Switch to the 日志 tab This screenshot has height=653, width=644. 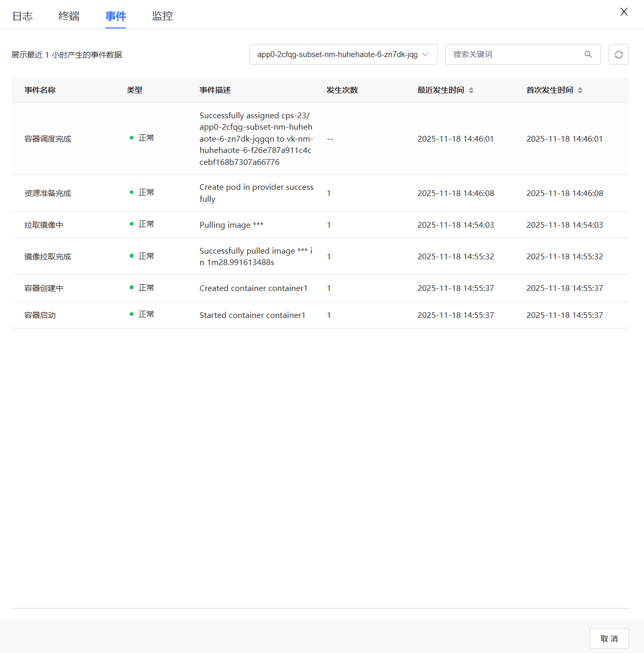22,16
